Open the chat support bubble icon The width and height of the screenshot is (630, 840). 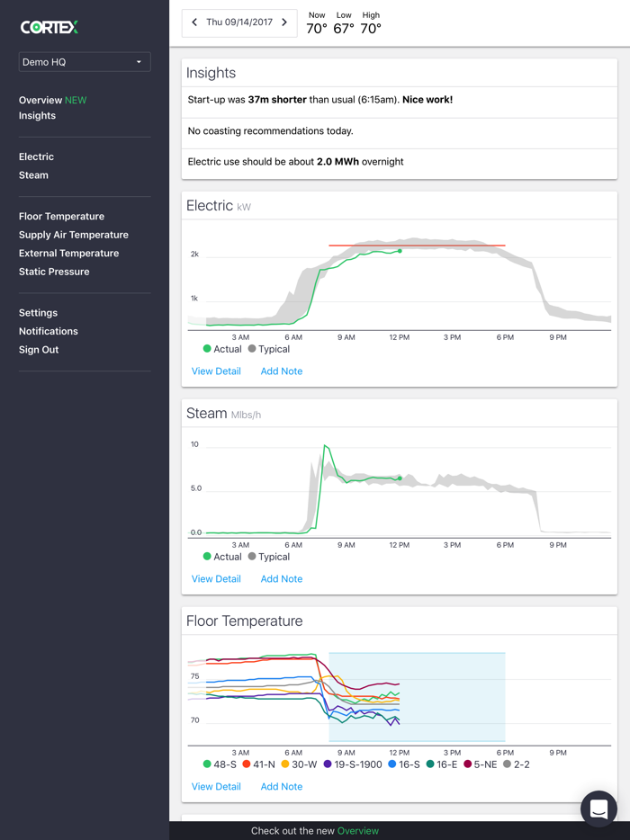pyautogui.click(x=598, y=809)
